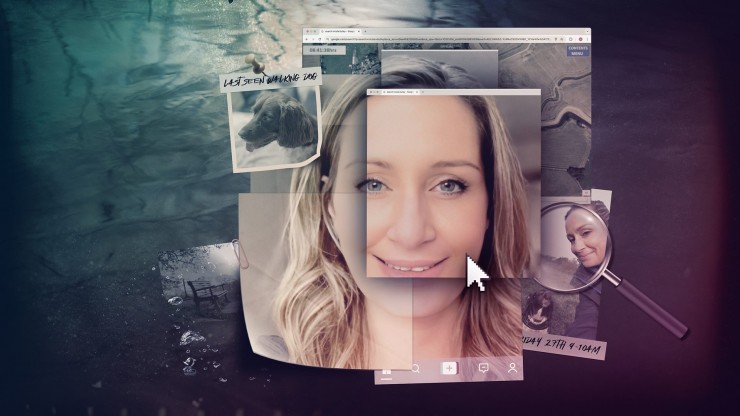
Task: Open the chat message icon in bottom bar
Action: pos(483,368)
